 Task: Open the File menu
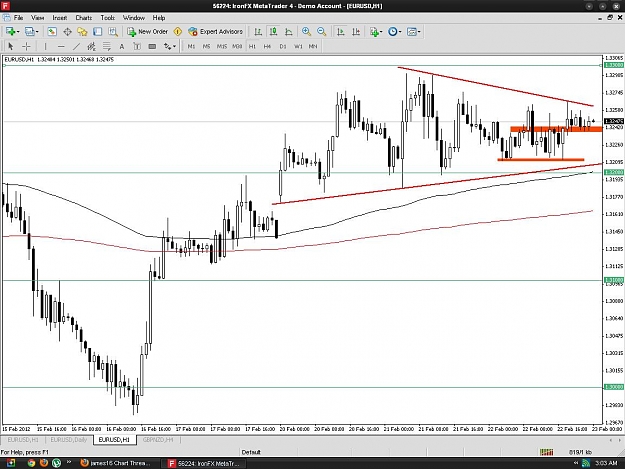(x=18, y=18)
